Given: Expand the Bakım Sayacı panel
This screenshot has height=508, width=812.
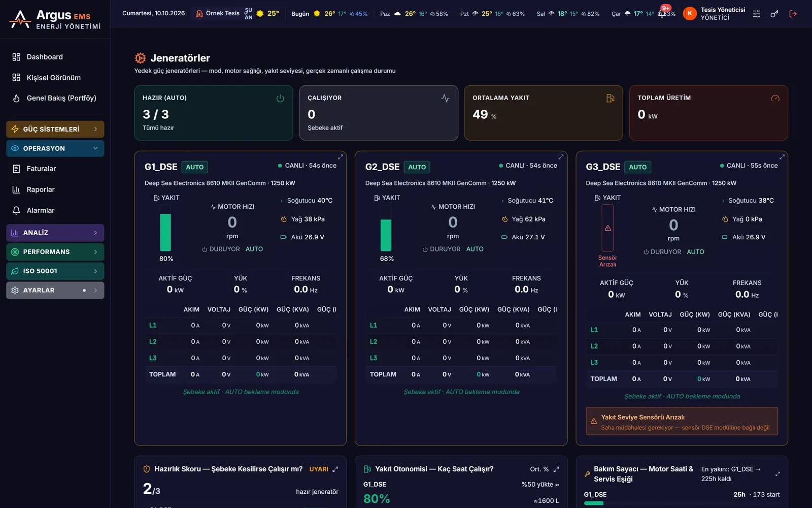Looking at the screenshot, I should (777, 474).
